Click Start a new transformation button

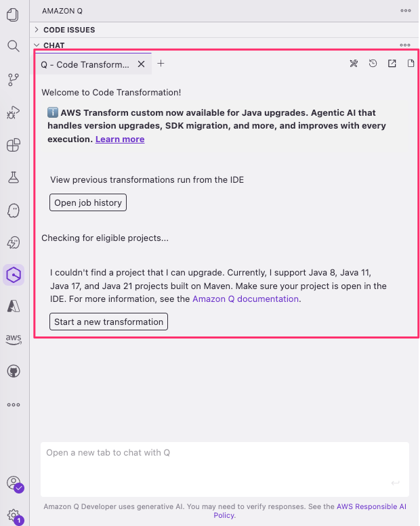(x=108, y=322)
